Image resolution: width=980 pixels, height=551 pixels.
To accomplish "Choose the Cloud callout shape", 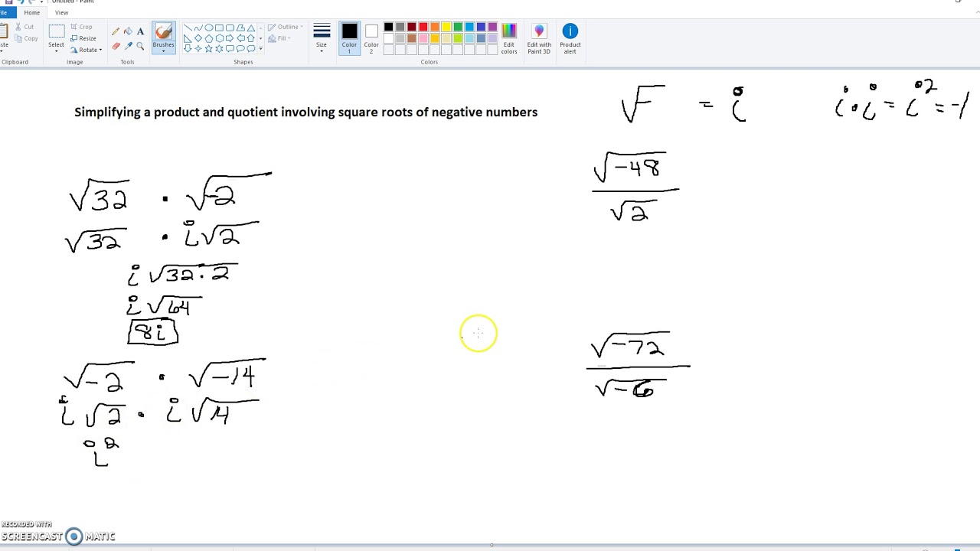I will (251, 48).
